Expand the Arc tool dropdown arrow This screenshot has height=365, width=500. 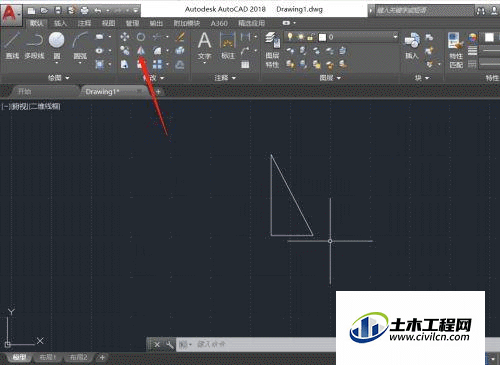pos(80,63)
